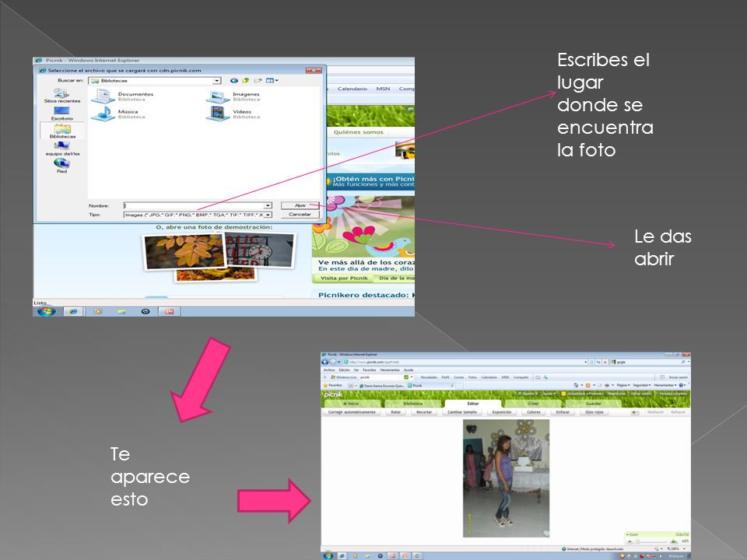Click the Abrir button
The height and width of the screenshot is (560, 747).
(x=300, y=205)
